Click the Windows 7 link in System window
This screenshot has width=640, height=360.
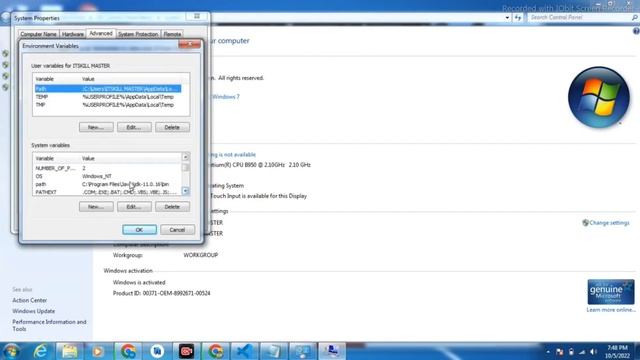pos(226,97)
